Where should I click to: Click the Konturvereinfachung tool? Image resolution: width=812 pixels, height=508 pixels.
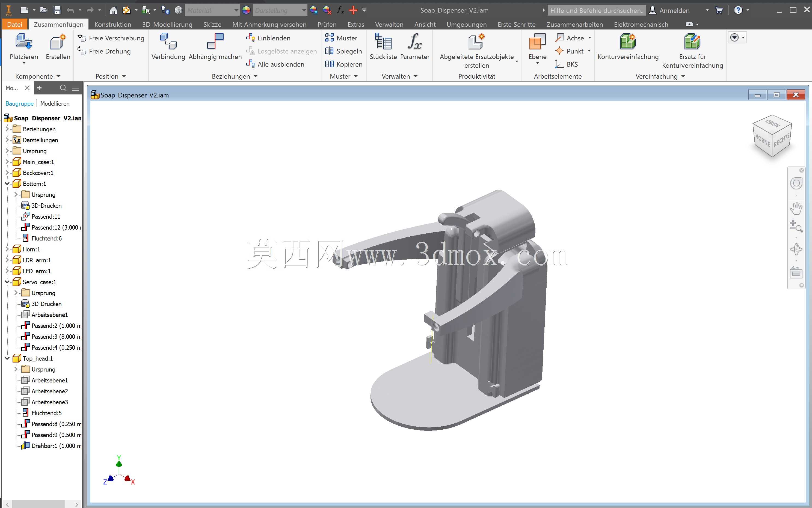(x=628, y=46)
